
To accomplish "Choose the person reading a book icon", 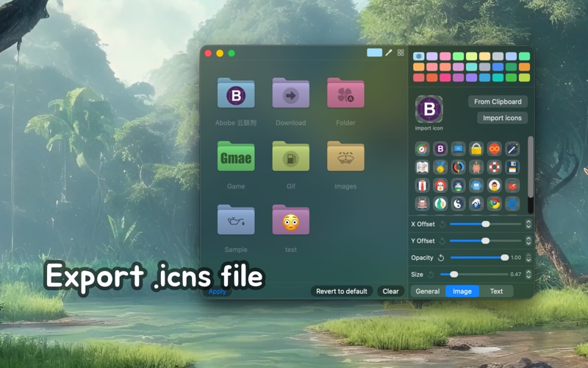I will [494, 185].
